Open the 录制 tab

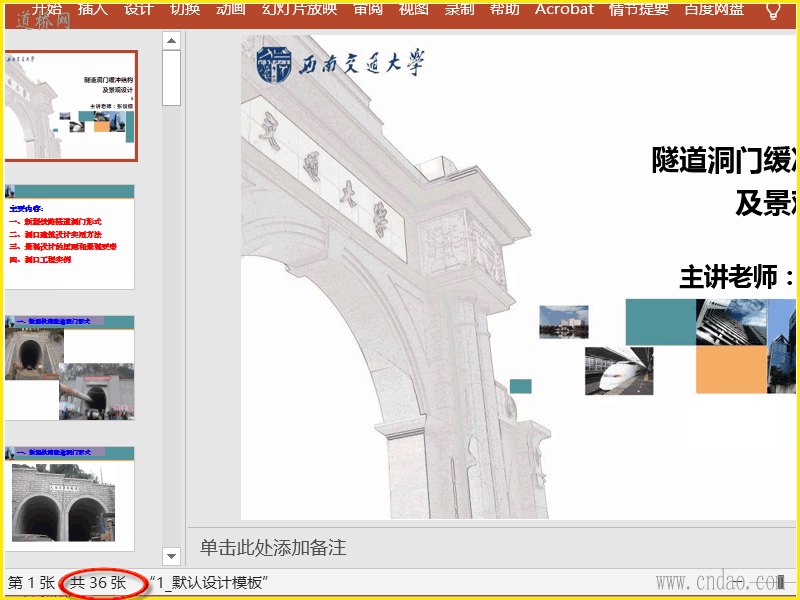(x=459, y=9)
